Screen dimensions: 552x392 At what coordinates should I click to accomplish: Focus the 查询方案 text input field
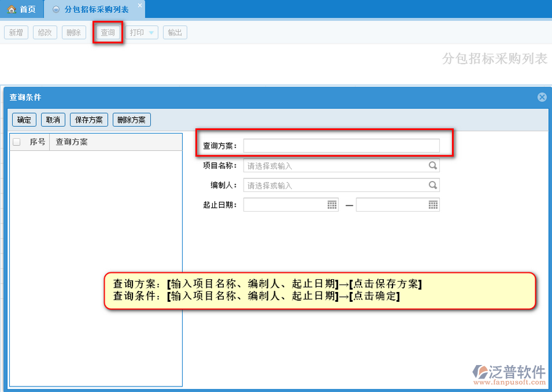pos(341,145)
